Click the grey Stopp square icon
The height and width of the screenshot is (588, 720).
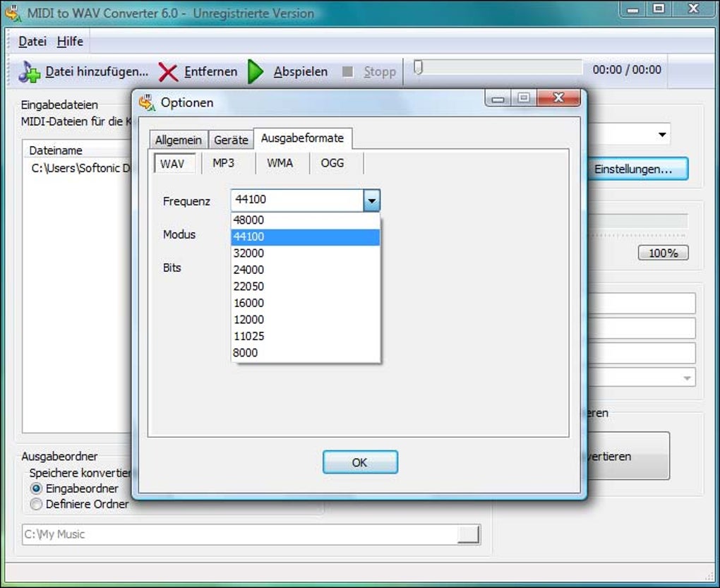click(x=347, y=71)
